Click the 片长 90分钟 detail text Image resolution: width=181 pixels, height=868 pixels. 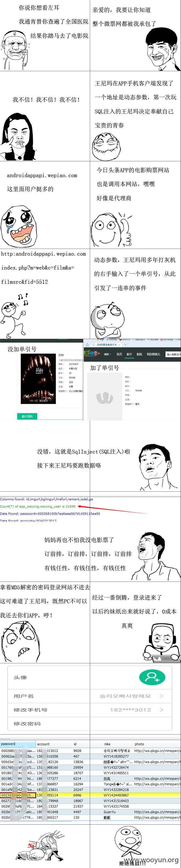click(x=133, y=390)
